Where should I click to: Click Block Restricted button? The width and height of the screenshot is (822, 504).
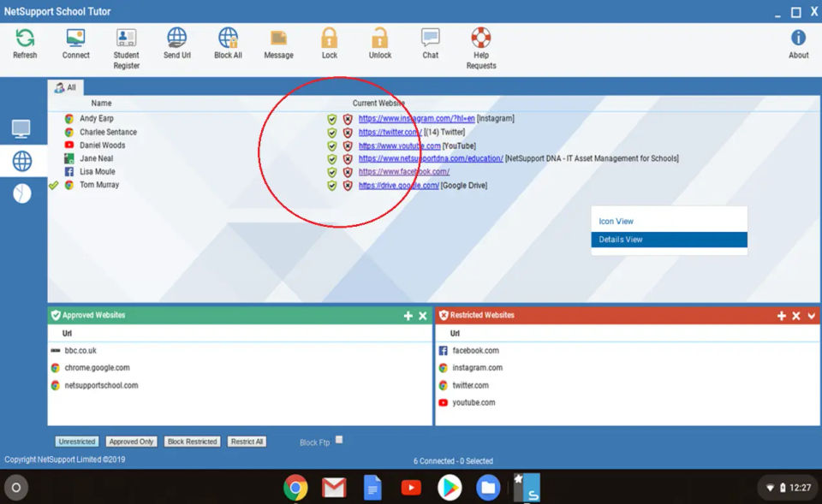coord(192,442)
